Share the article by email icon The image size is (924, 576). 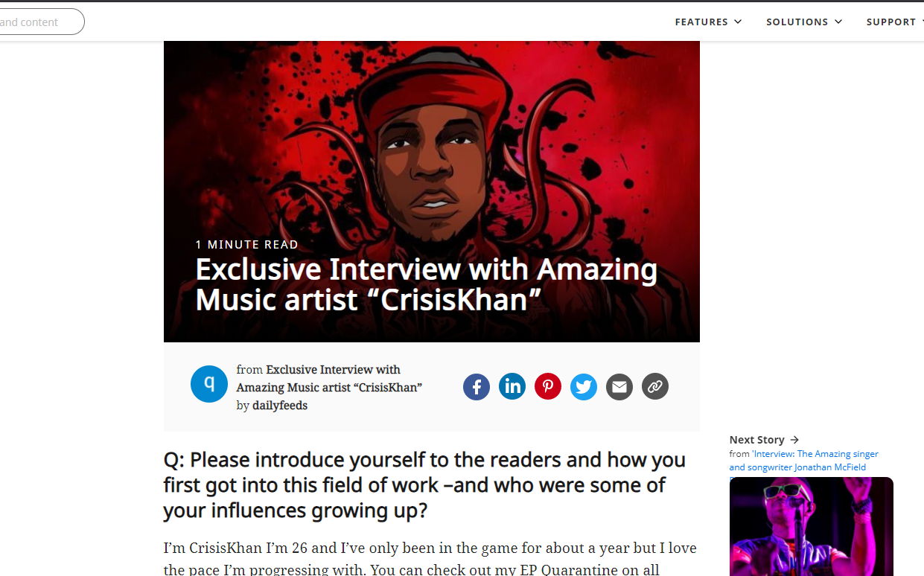point(619,387)
